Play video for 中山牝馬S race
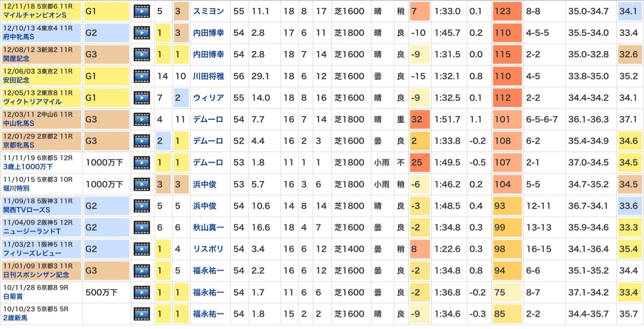644x329 pixels. coord(142,119)
